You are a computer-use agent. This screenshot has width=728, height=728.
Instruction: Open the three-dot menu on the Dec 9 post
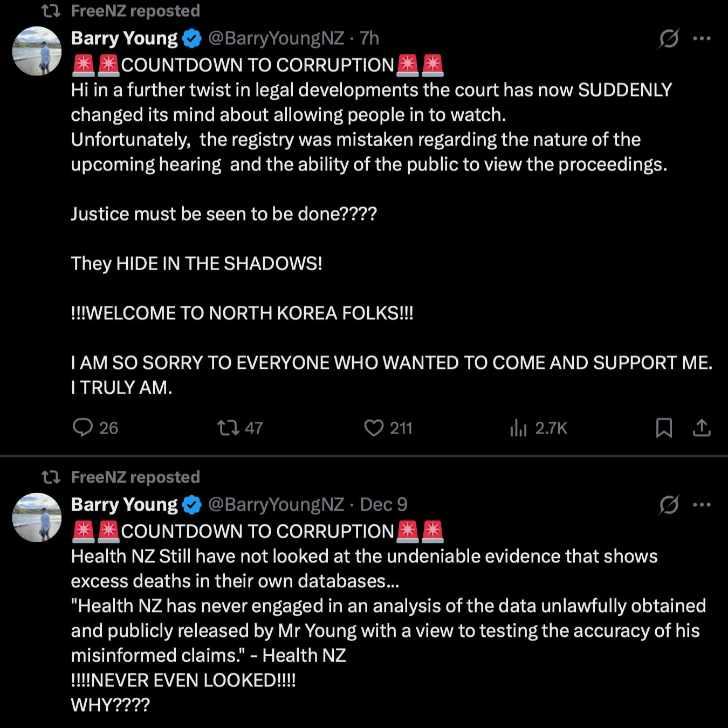pyautogui.click(x=702, y=505)
